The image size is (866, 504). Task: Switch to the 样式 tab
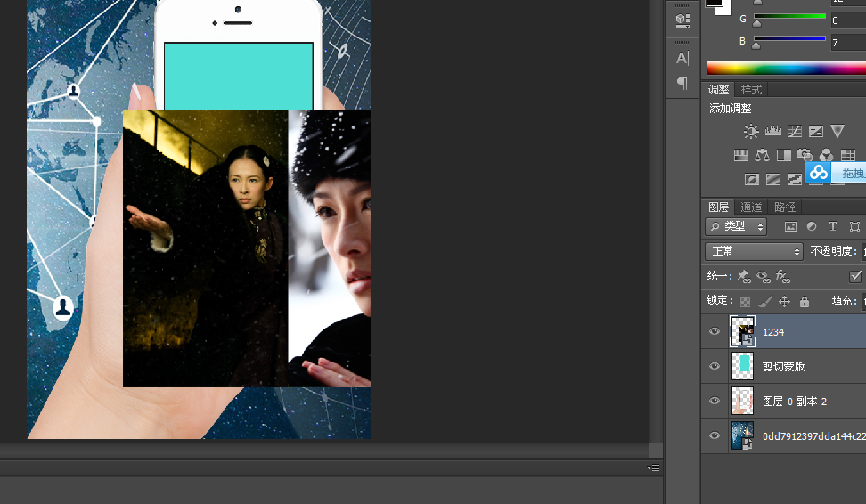point(751,89)
